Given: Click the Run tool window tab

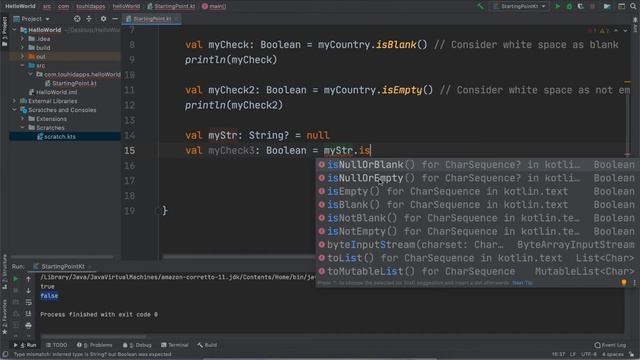Looking at the screenshot, I should 25,345.
